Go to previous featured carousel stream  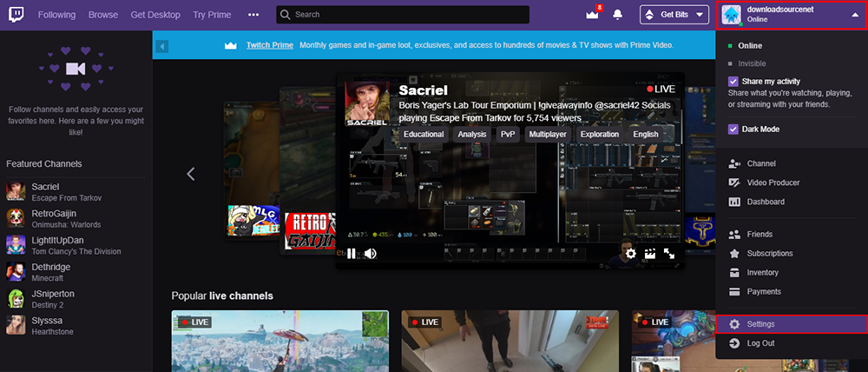pos(190,174)
